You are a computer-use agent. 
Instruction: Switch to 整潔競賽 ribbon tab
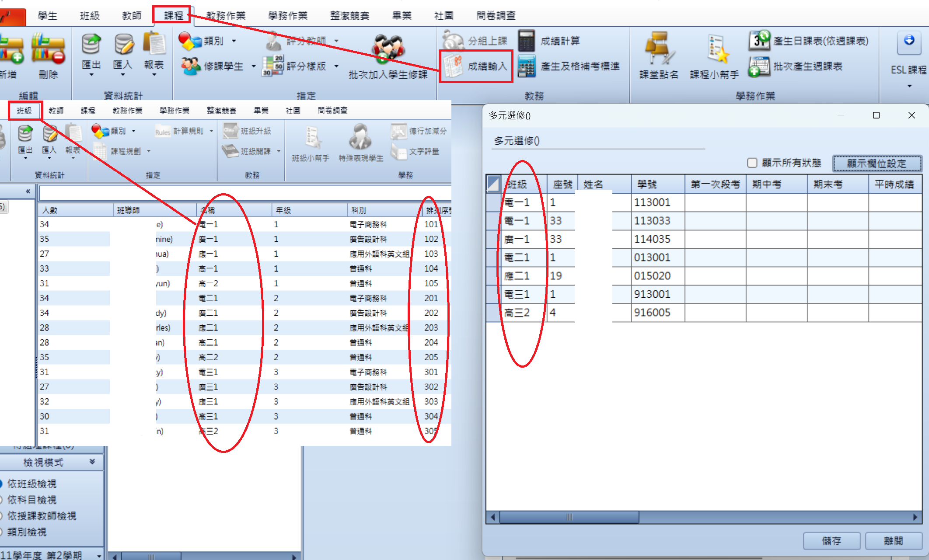[x=349, y=16]
